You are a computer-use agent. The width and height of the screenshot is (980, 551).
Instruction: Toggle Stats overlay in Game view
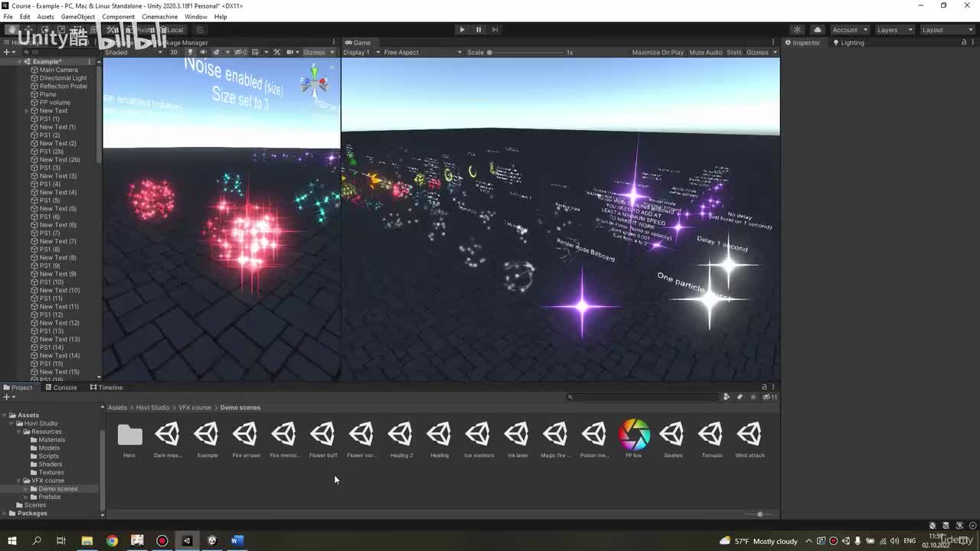point(734,52)
